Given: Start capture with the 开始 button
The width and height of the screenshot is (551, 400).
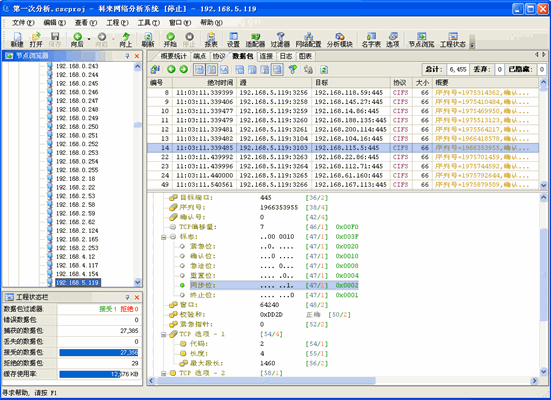Looking at the screenshot, I should (170, 39).
